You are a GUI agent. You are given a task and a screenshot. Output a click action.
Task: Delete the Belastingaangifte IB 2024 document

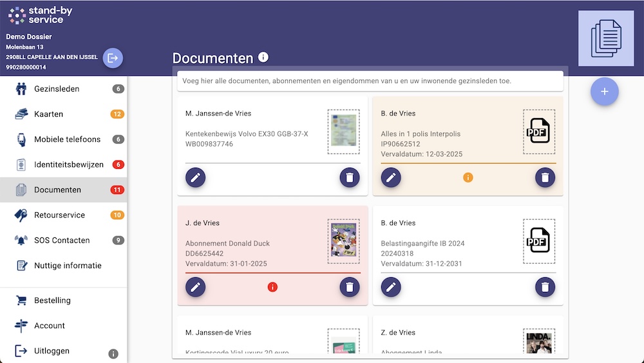click(545, 287)
